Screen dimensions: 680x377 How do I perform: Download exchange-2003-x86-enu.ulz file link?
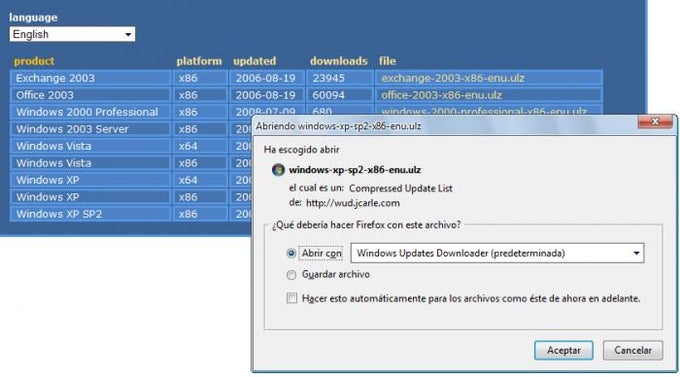tap(453, 78)
